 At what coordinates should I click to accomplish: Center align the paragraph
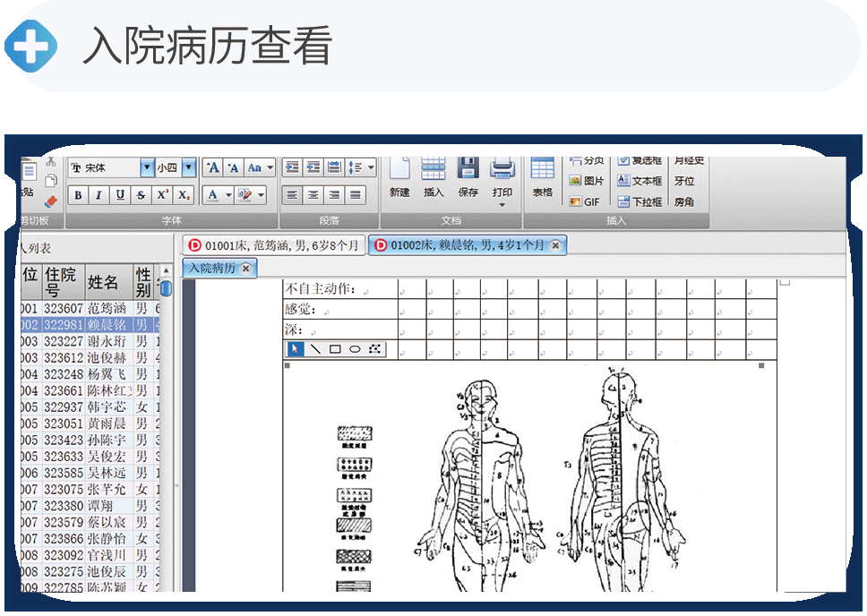(x=313, y=195)
